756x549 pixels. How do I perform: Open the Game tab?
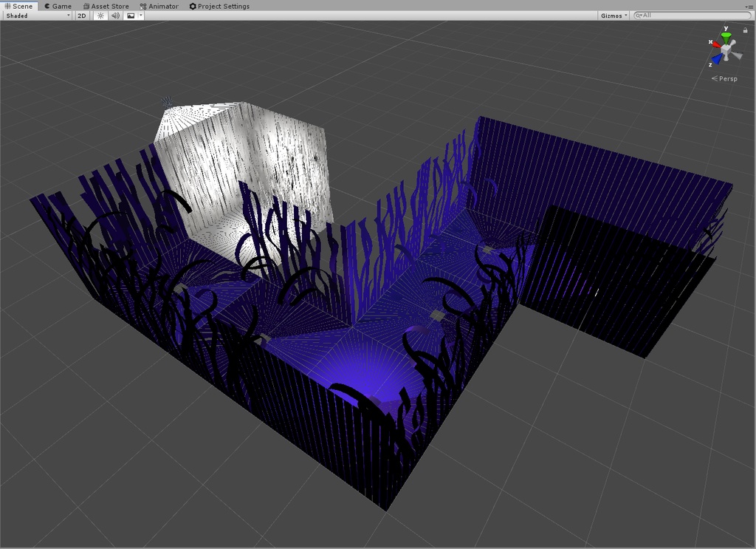tap(58, 6)
